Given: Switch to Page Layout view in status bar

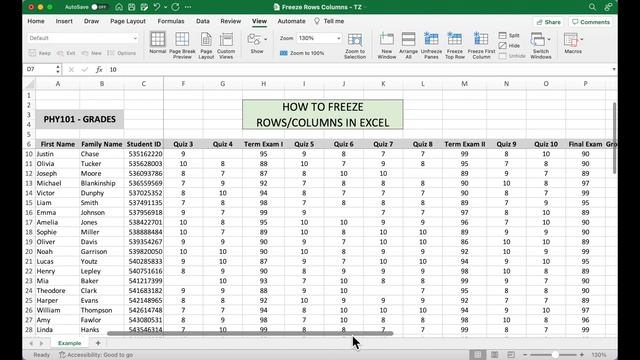Looking at the screenshot, I should tap(494, 355).
